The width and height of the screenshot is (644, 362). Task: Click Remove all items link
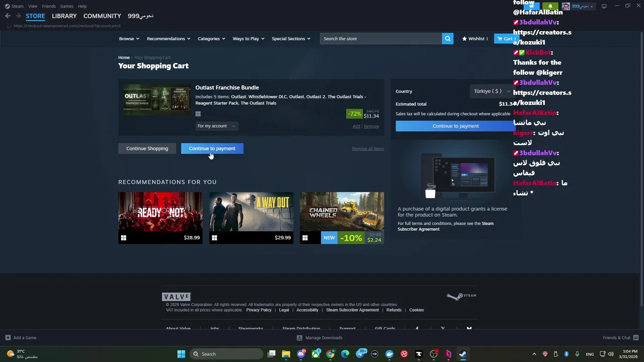(x=368, y=149)
